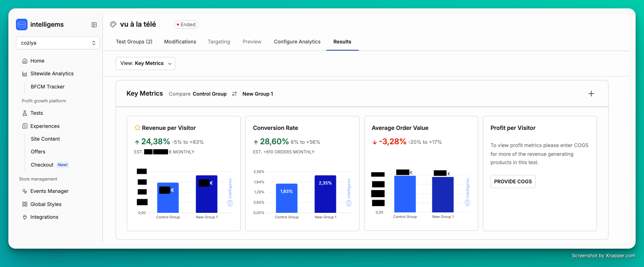Screen dimensions: 644x267
Task: Click the plus icon in Key Metrics header
Action: (x=591, y=94)
